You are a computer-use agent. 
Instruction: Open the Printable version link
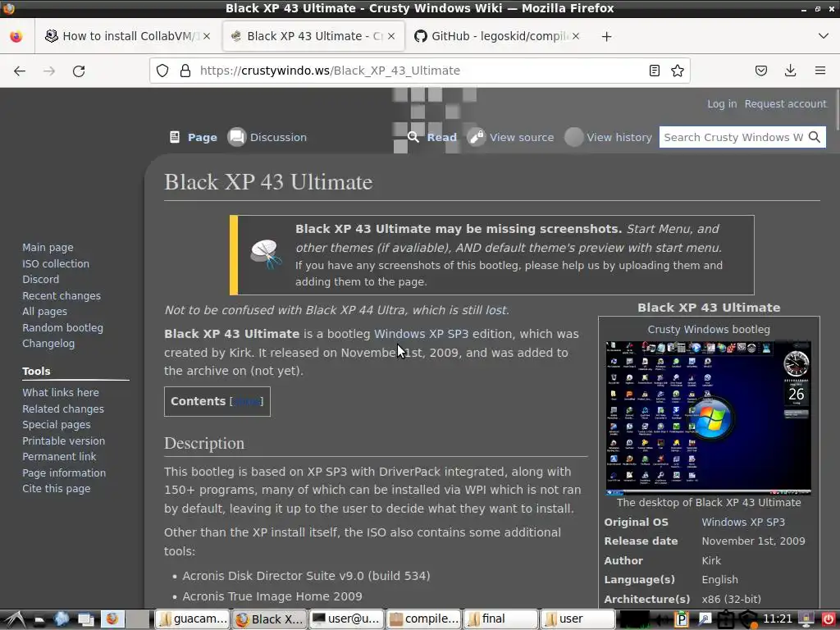[64, 441]
